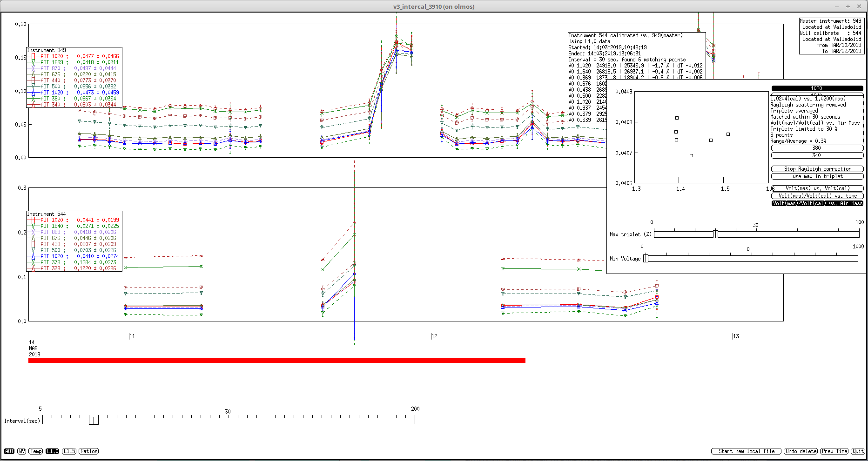Click Instrument 949 legend entry AOT 1639
Viewport: 868px width, 461px height.
(x=74, y=62)
